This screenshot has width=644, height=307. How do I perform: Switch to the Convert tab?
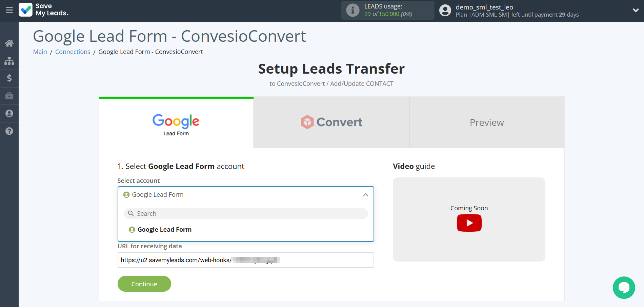click(331, 122)
